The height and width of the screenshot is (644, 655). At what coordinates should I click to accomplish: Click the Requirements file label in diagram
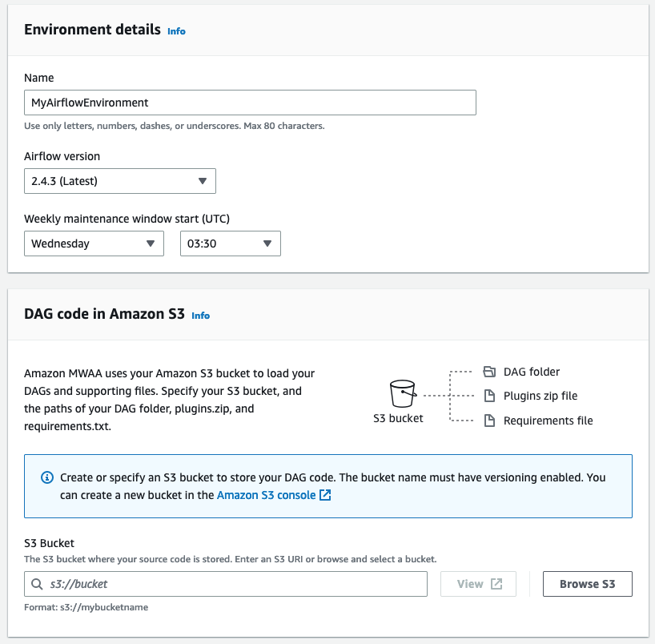tap(548, 421)
